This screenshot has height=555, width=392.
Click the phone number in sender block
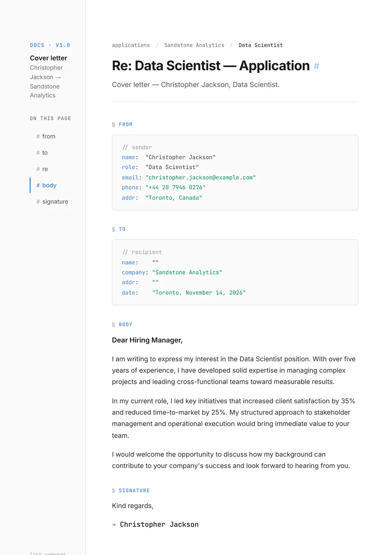(175, 188)
